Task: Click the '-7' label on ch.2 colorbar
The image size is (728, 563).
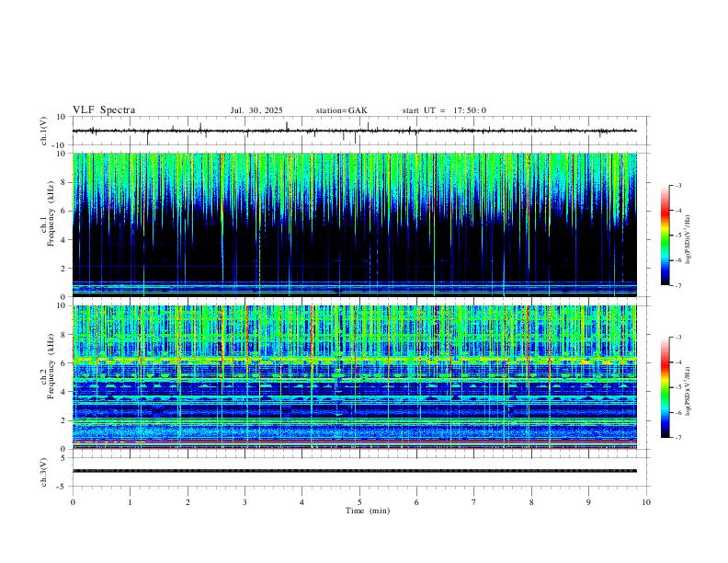Action: point(677,437)
